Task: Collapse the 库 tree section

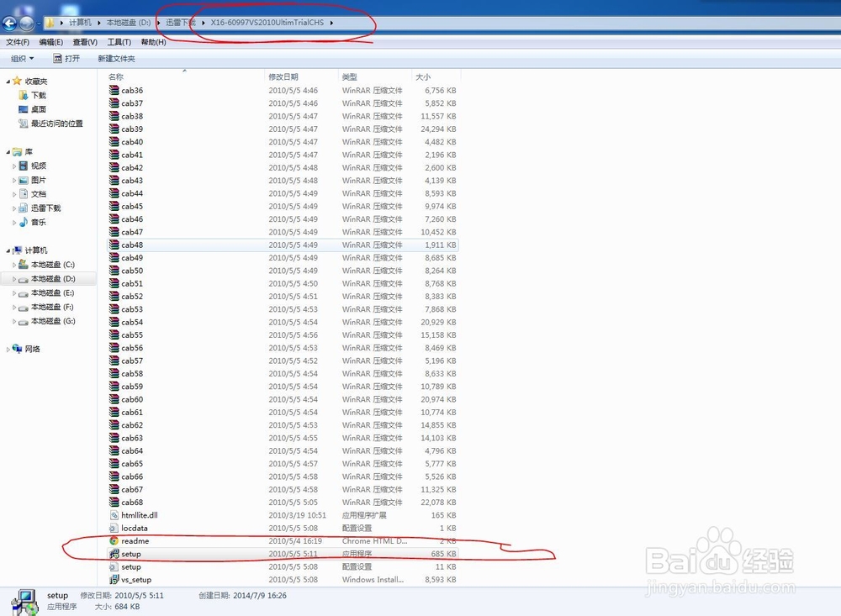Action: [x=8, y=152]
